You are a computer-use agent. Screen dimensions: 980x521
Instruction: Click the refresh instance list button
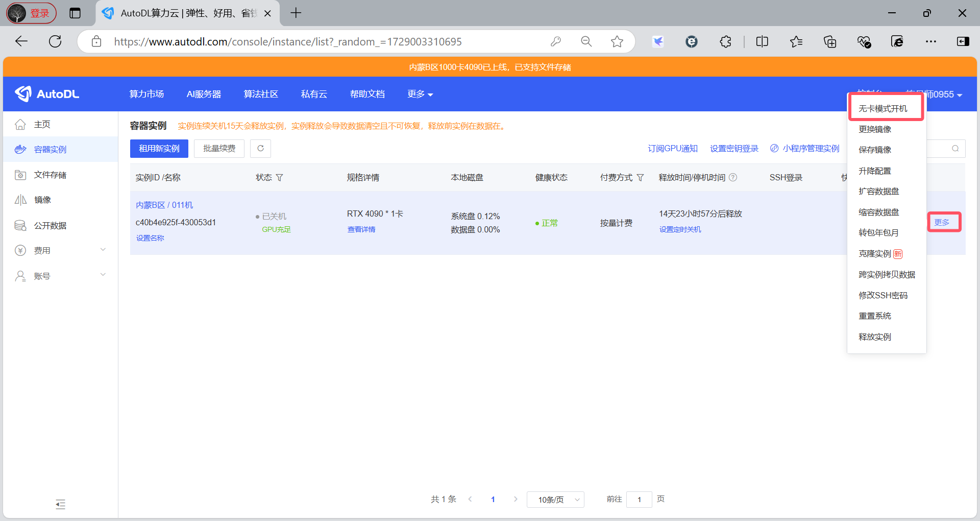260,149
